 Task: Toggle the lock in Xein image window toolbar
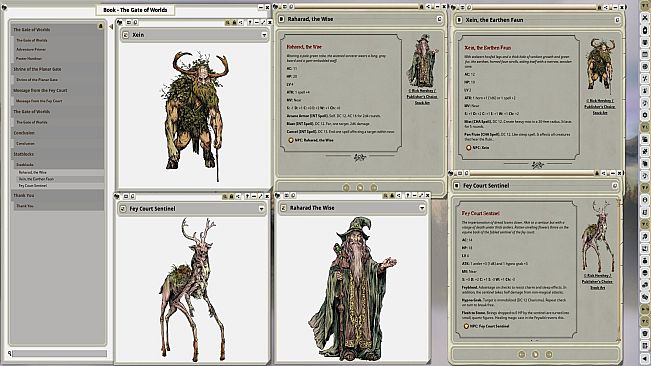click(x=235, y=22)
